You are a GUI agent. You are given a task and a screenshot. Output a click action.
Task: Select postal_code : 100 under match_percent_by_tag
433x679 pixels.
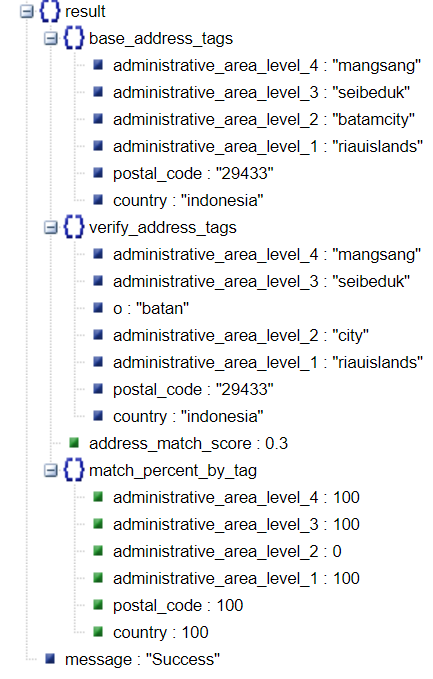click(178, 605)
